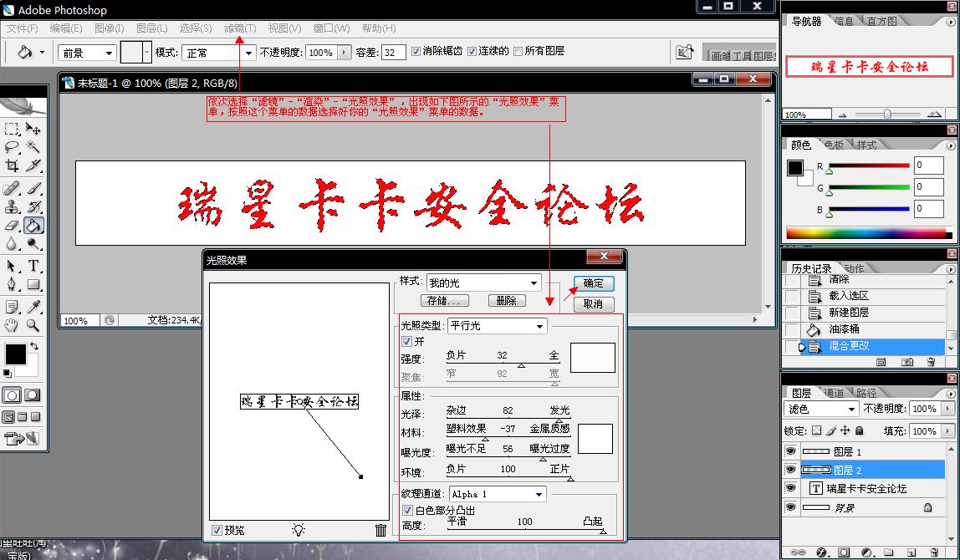Select the Eyedropper tool

[x=33, y=307]
